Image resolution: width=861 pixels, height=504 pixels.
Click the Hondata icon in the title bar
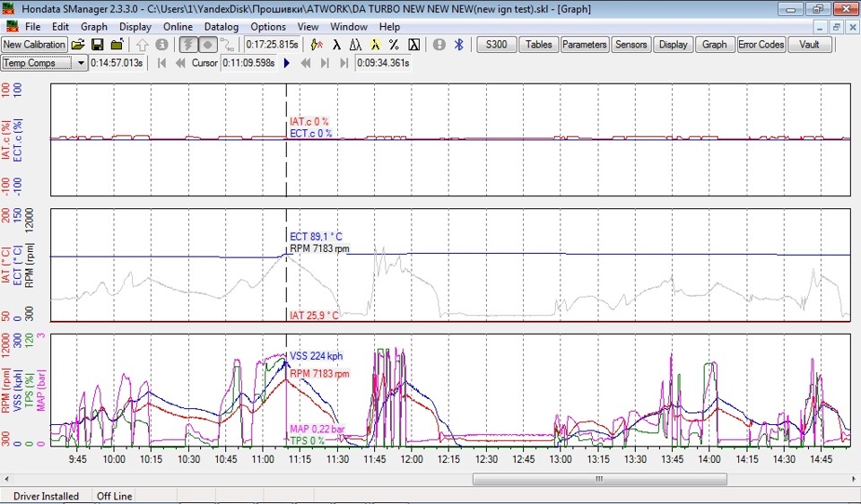coord(9,9)
